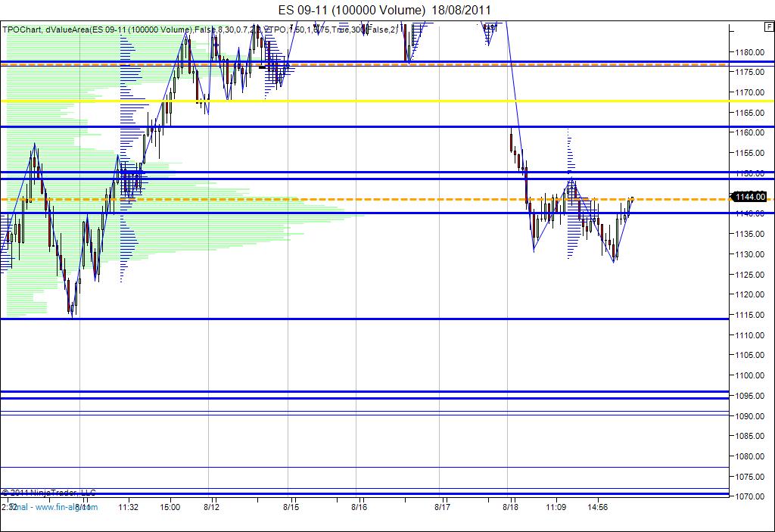Click the 1170.00 price axis label
This screenshot has width=775, height=532.
click(750, 92)
